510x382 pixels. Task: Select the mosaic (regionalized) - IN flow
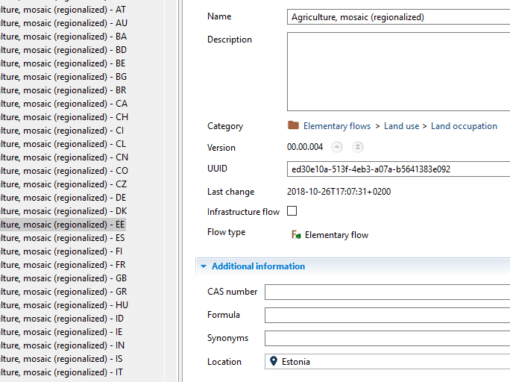tap(62, 345)
